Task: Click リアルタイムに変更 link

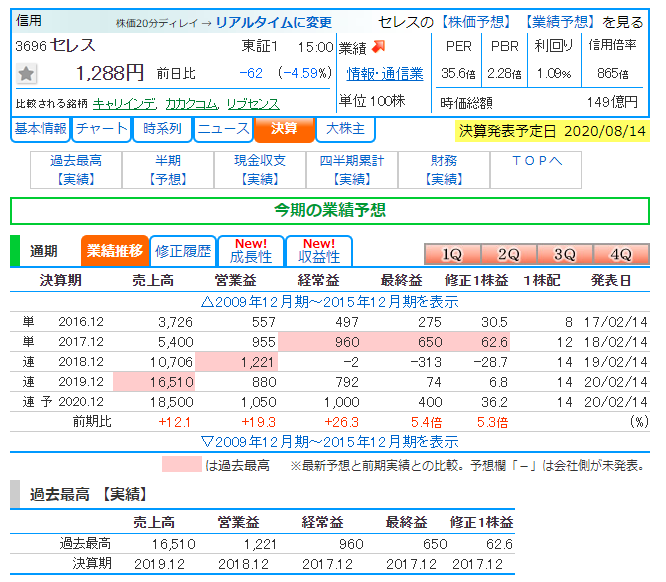Action: [x=274, y=22]
